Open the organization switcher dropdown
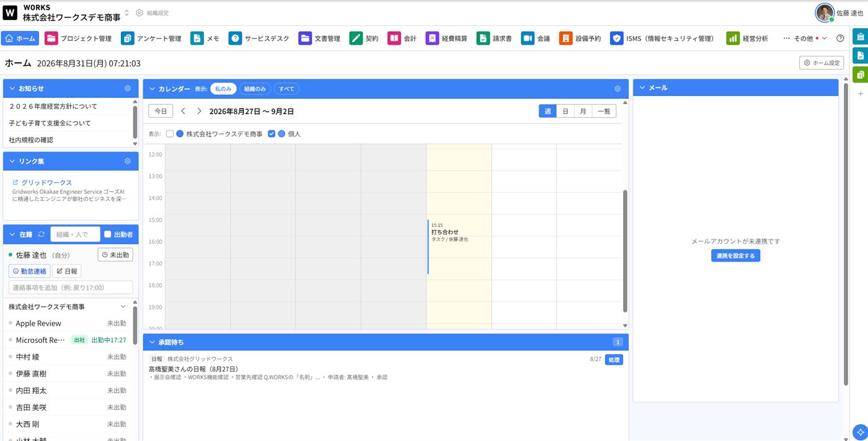The width and height of the screenshot is (868, 441). [126, 13]
